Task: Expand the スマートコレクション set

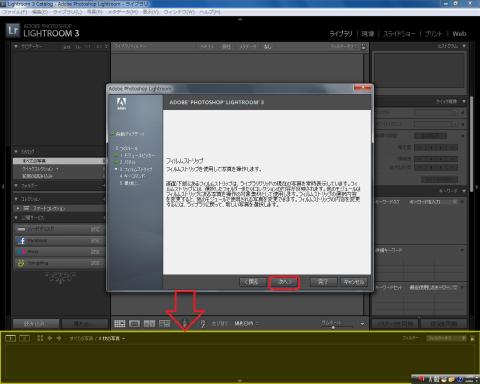Action: (18, 208)
